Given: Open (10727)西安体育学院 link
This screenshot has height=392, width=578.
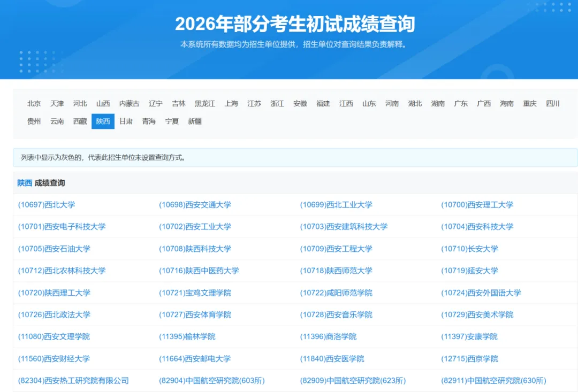Looking at the screenshot, I should [195, 314].
